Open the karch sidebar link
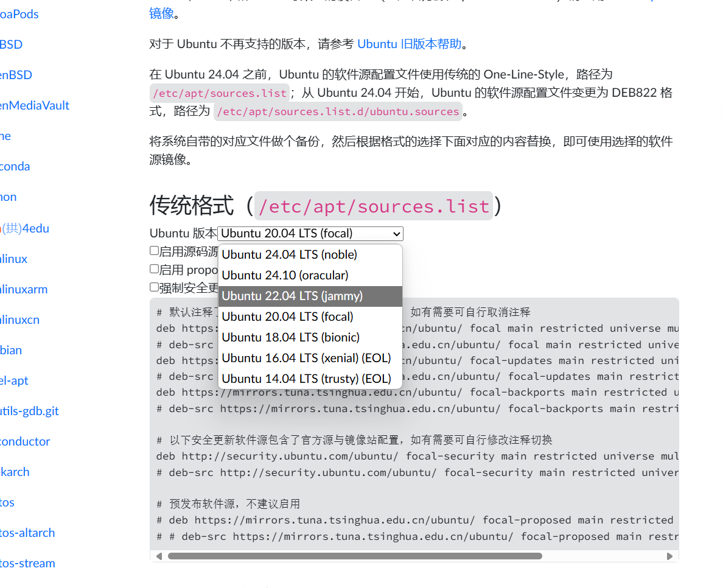The image size is (723, 588). [x=15, y=472]
